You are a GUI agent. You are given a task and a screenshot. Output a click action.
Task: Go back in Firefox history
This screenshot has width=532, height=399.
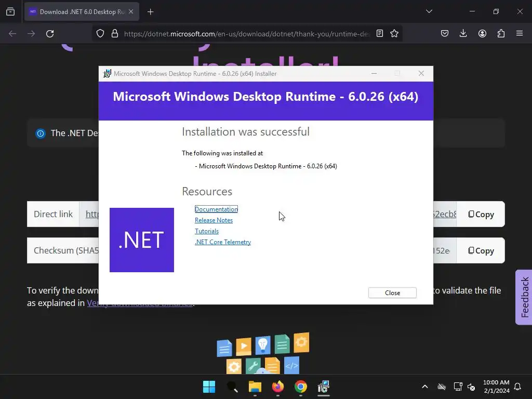12,34
